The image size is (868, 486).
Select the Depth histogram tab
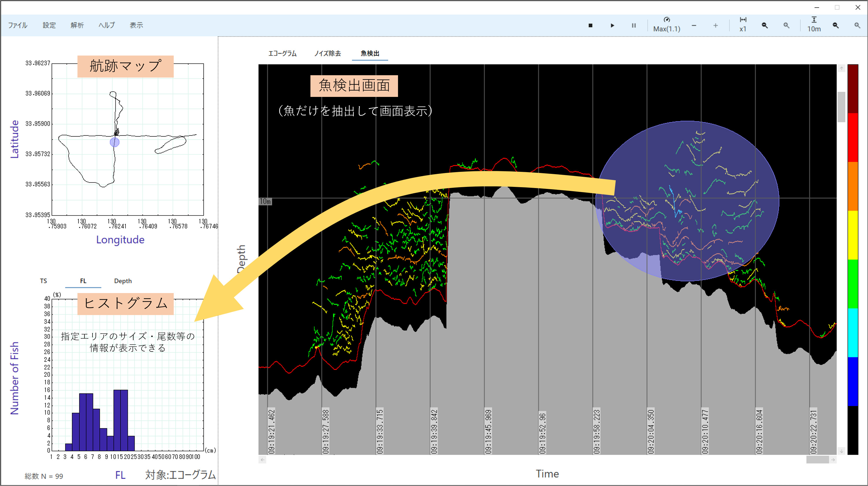pos(123,281)
